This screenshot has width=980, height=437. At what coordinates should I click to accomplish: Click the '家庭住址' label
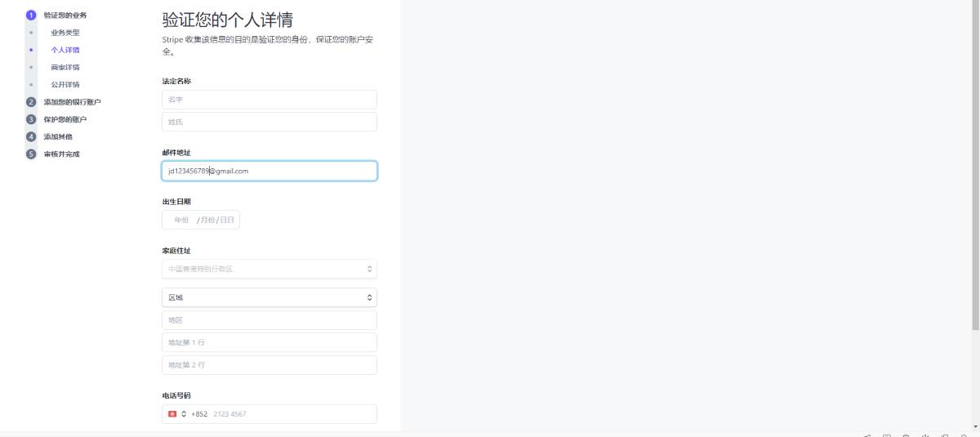coord(176,251)
